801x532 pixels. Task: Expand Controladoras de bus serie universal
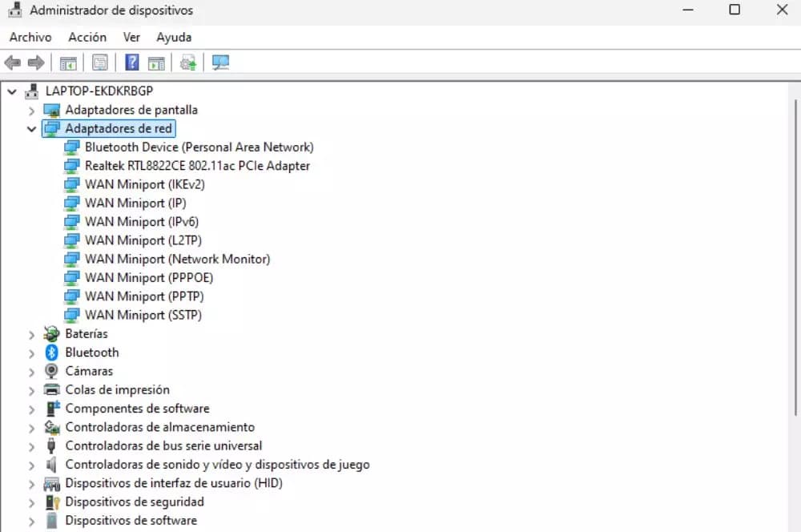pyautogui.click(x=31, y=446)
